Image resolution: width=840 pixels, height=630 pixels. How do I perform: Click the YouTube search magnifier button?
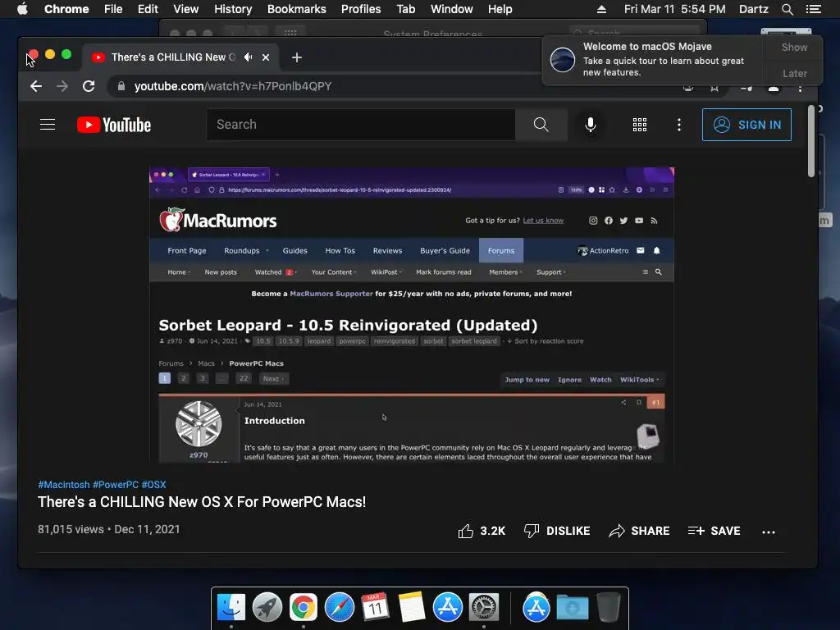(x=541, y=125)
